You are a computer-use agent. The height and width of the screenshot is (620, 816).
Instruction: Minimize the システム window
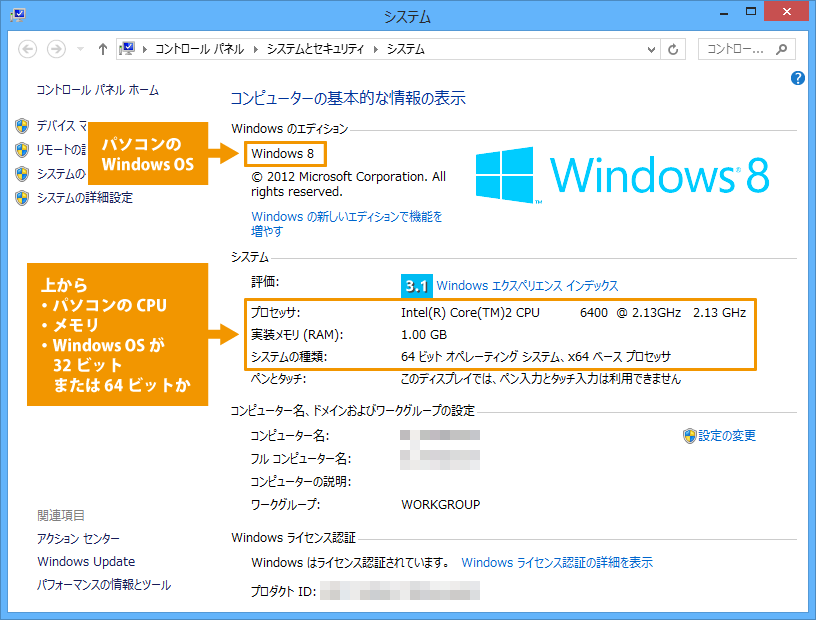pyautogui.click(x=724, y=12)
